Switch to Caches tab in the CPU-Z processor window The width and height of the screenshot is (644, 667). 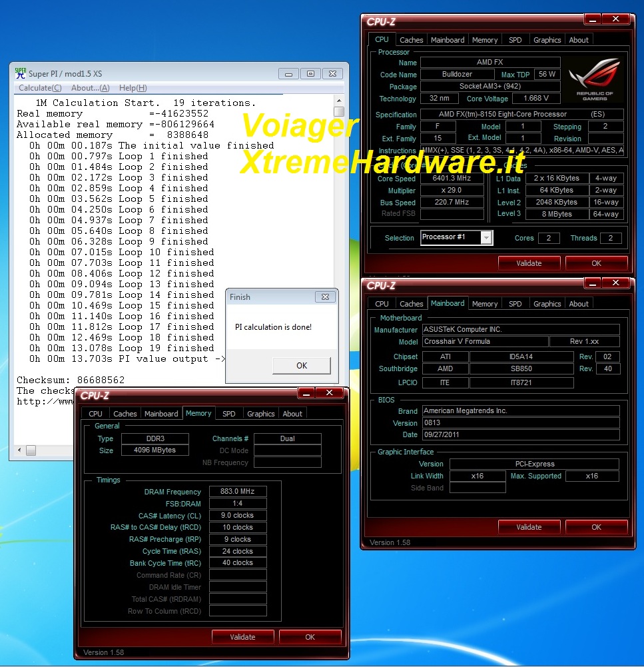pyautogui.click(x=411, y=40)
